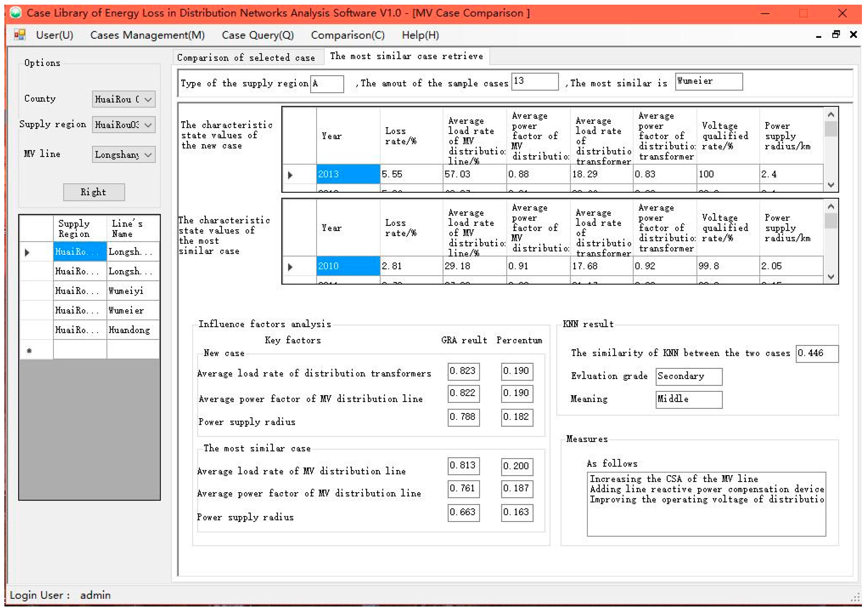This screenshot has height=613, width=868.
Task: Click the Line's Name column header
Action: tap(133, 229)
